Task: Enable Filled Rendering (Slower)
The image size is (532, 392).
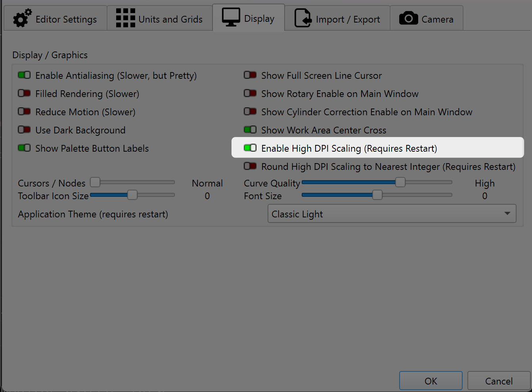Action: click(24, 93)
